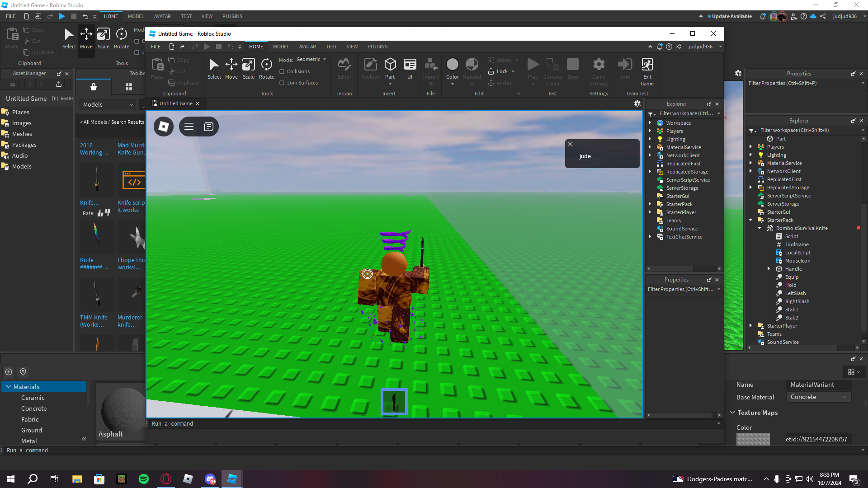Open Spotify from the taskbar
Image resolution: width=868 pixels, height=488 pixels.
tap(144, 479)
